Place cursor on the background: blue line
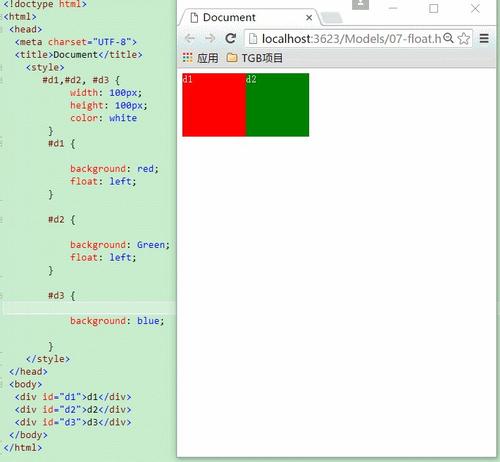 117,321
